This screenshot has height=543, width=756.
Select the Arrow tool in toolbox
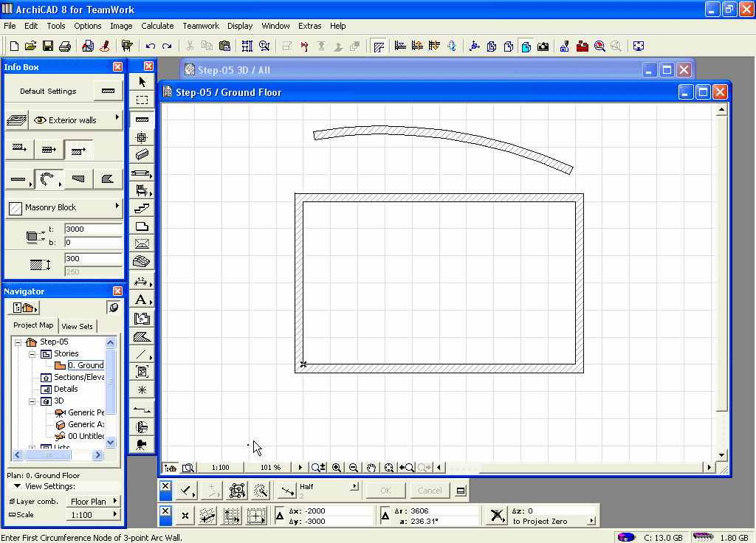coord(142,82)
